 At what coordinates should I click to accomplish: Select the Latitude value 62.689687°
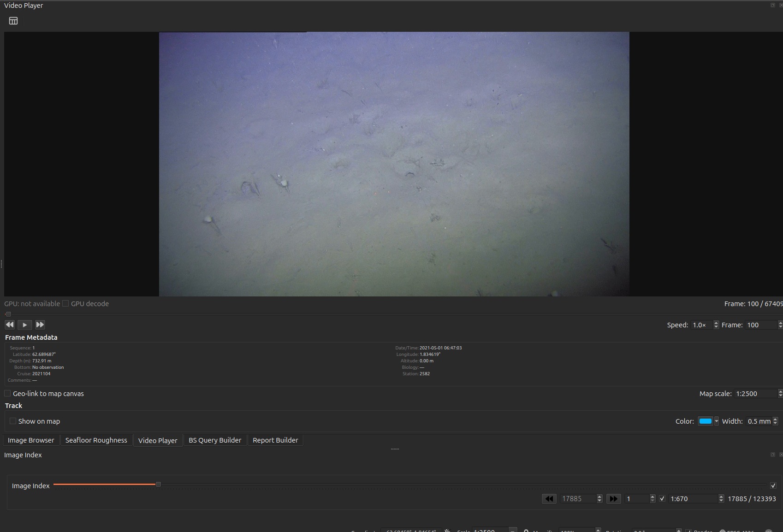tap(44, 354)
